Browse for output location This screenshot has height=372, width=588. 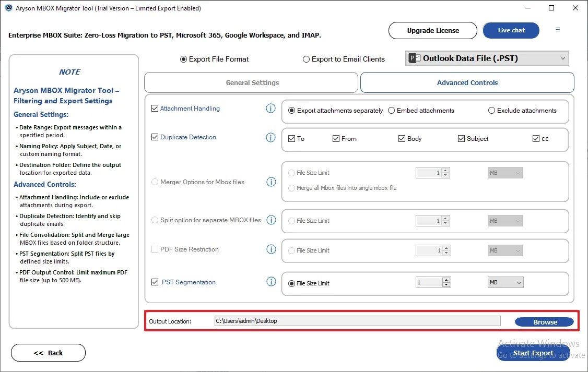[x=545, y=322]
